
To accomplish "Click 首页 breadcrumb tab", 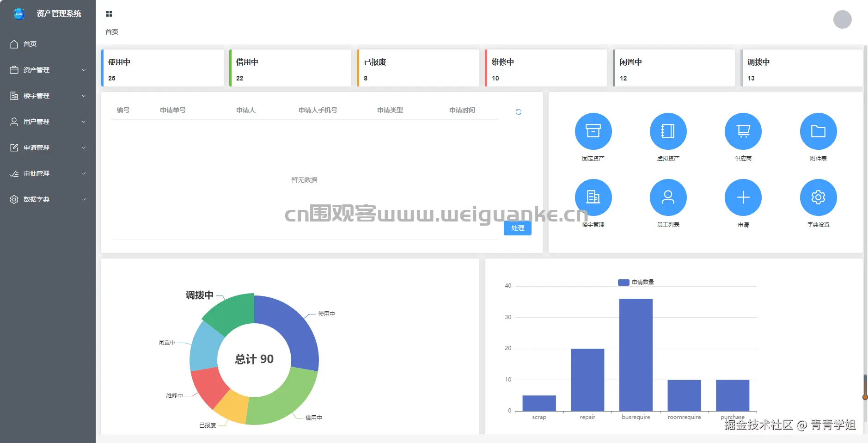I will click(112, 32).
